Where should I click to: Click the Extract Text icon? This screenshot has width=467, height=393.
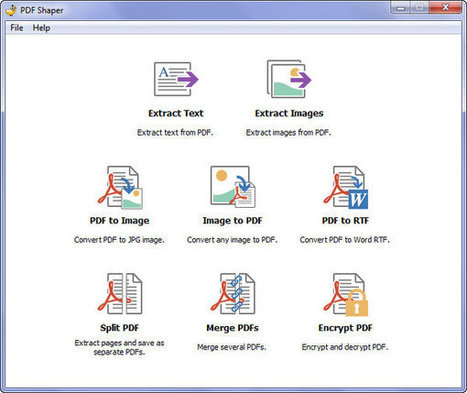(x=176, y=79)
